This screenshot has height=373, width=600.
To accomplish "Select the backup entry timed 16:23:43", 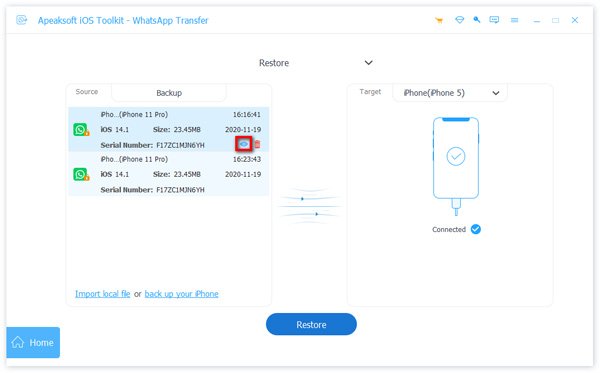I will tap(169, 174).
